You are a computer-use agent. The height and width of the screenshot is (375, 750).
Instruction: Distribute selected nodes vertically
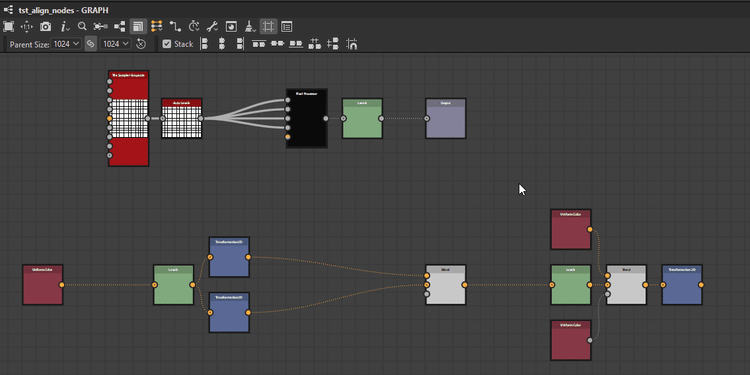(333, 44)
